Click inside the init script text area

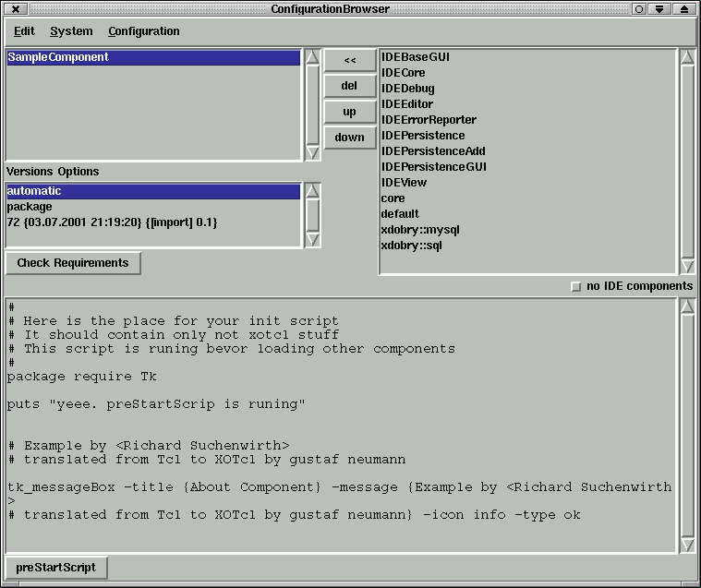(342, 425)
